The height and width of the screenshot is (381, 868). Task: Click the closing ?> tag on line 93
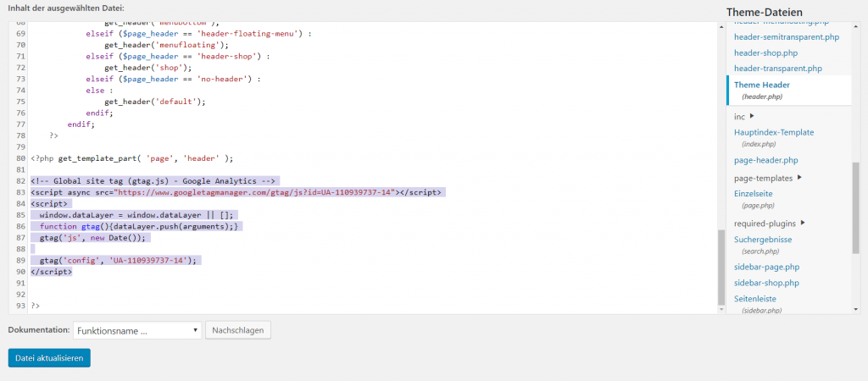pyautogui.click(x=36, y=306)
